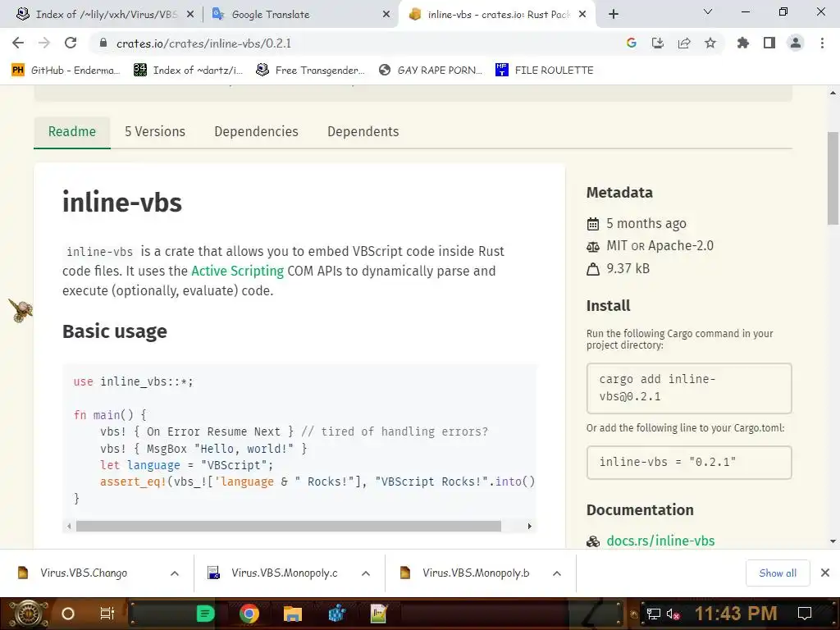Open the Index of ~dartz bookmark
840x630 pixels.
pyautogui.click(x=188, y=71)
